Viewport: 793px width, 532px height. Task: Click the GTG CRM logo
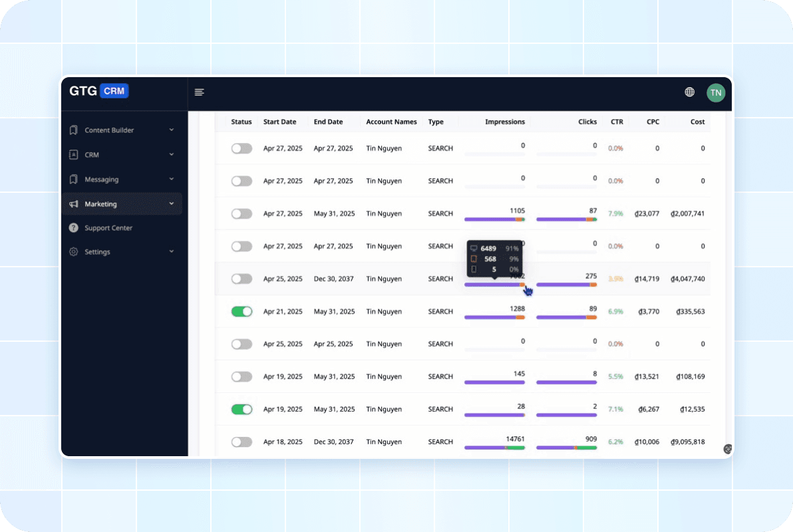click(98, 91)
